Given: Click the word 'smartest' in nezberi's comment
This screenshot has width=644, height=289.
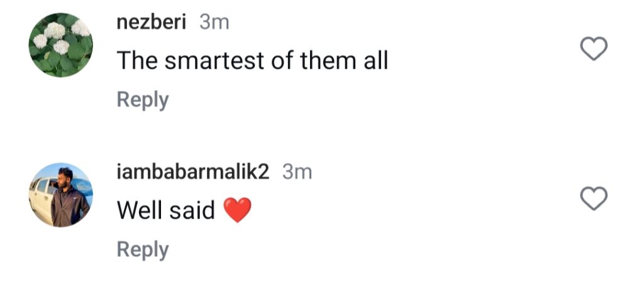Looking at the screenshot, I should [214, 61].
